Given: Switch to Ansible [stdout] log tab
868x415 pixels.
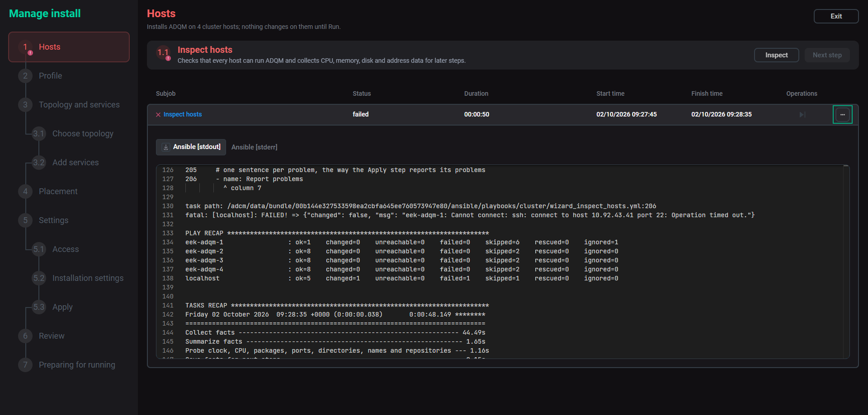Looking at the screenshot, I should coord(191,147).
